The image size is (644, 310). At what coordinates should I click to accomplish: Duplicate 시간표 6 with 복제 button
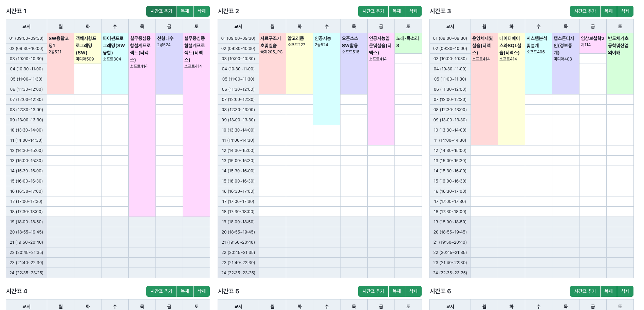pos(608,291)
